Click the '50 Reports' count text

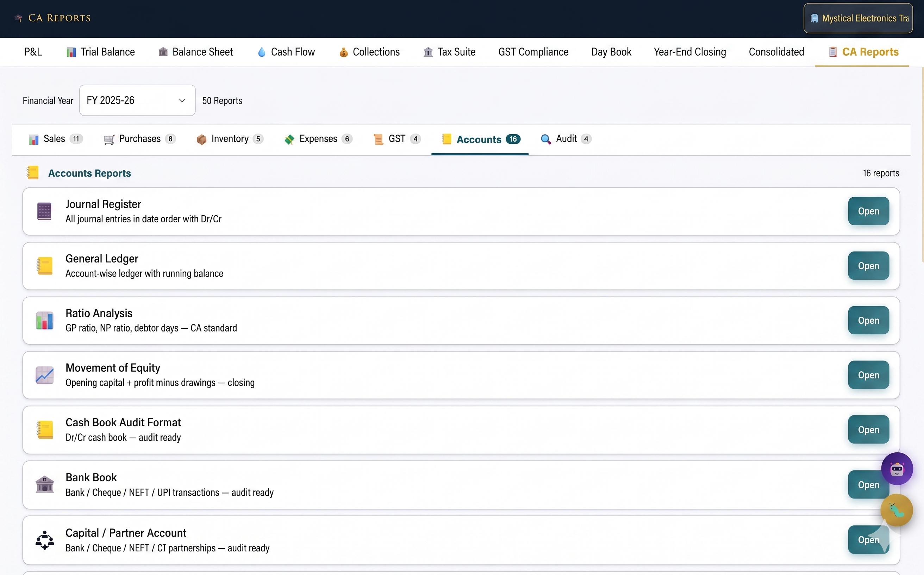(x=222, y=100)
